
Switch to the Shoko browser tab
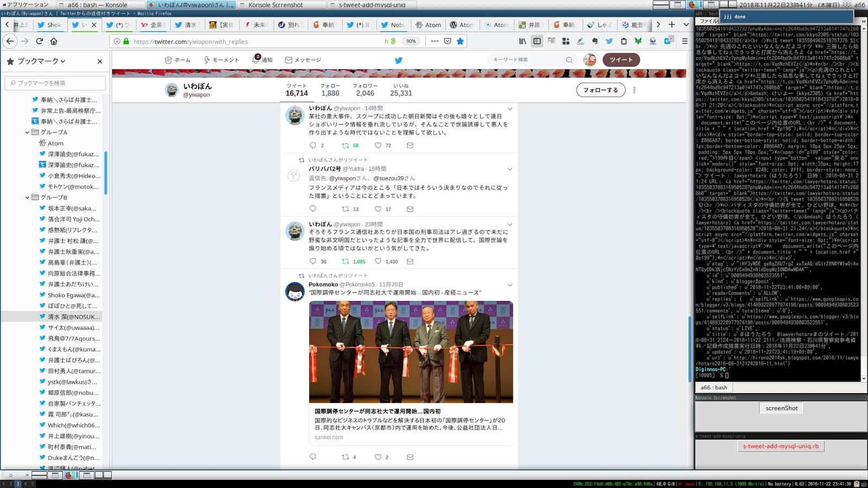pos(50,24)
